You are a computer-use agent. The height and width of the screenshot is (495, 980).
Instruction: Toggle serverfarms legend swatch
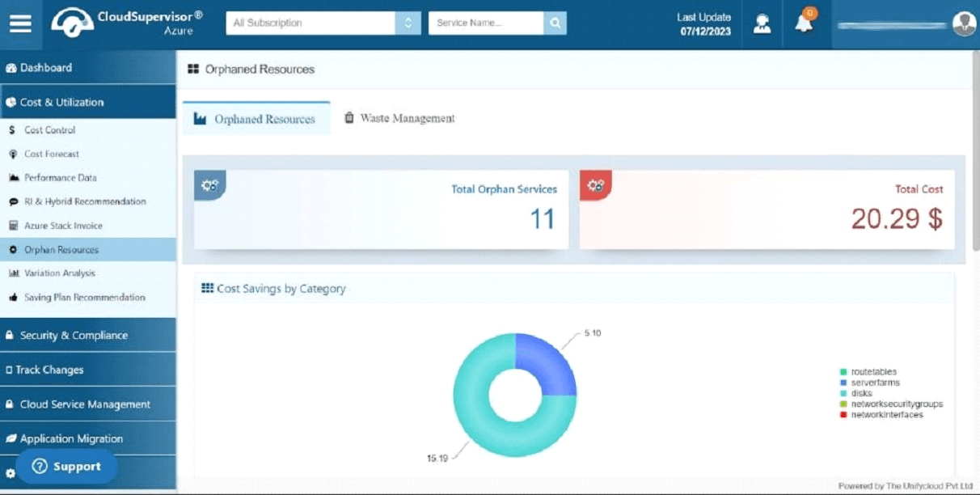point(843,383)
